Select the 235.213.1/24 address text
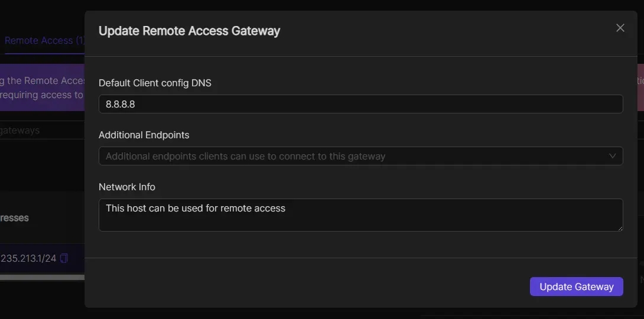 (x=28, y=258)
